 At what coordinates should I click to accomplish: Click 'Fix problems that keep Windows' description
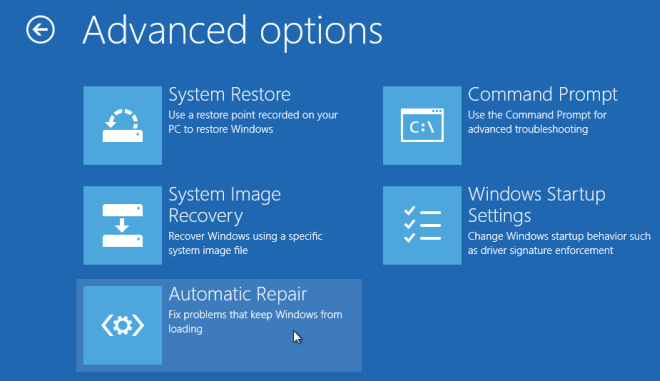(255, 322)
